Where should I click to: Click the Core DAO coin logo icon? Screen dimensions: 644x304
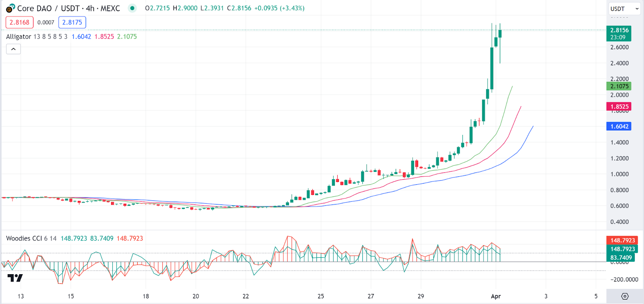coord(10,8)
